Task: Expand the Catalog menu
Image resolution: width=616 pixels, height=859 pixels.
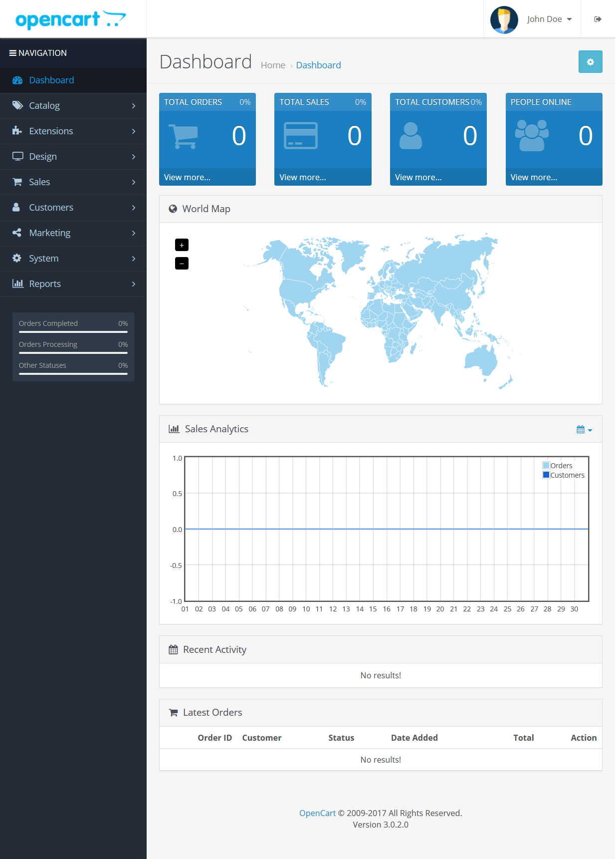Action: [73, 106]
